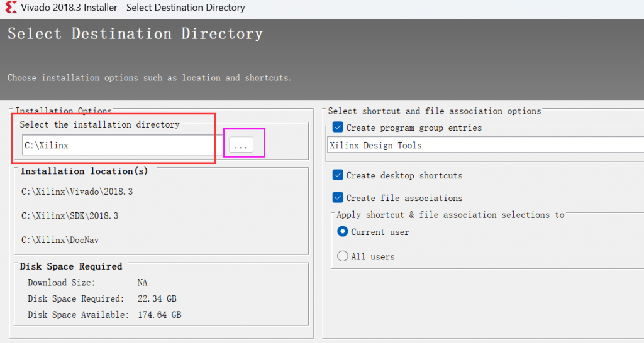644x343 pixels.
Task: Click the C:\Xilinx\DocNav location path
Action: [x=60, y=240]
